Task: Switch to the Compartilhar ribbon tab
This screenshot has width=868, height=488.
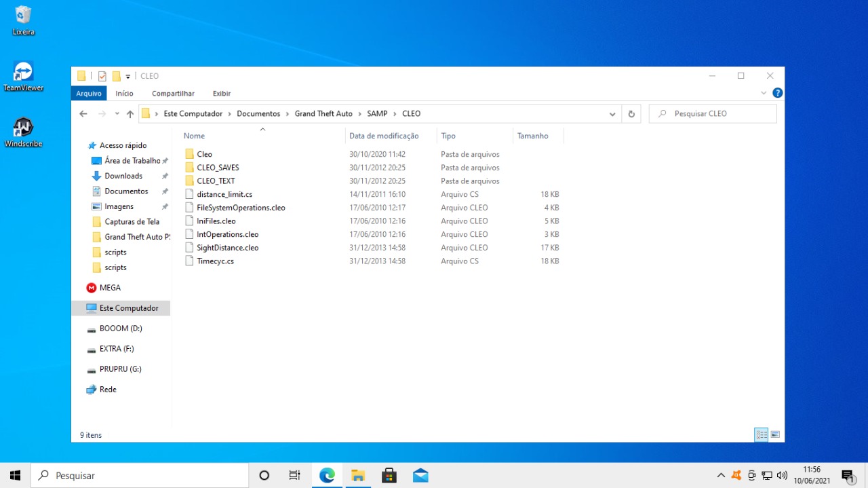Action: click(x=173, y=94)
